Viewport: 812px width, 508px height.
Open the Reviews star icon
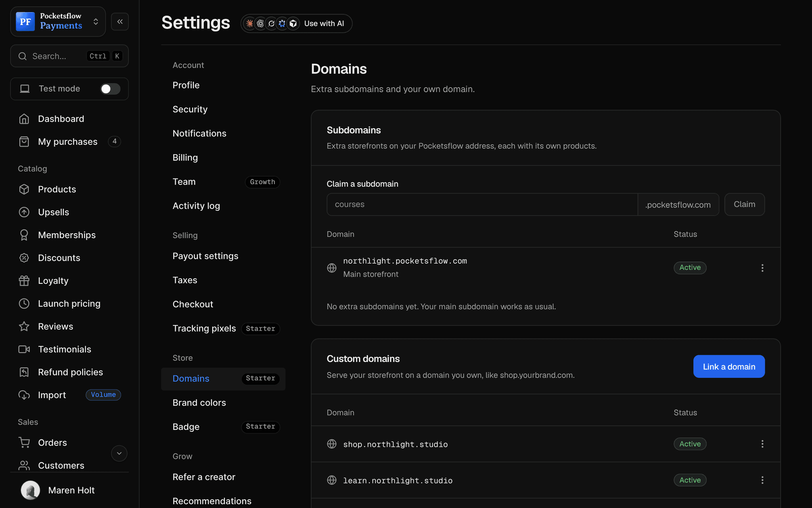[x=24, y=326]
